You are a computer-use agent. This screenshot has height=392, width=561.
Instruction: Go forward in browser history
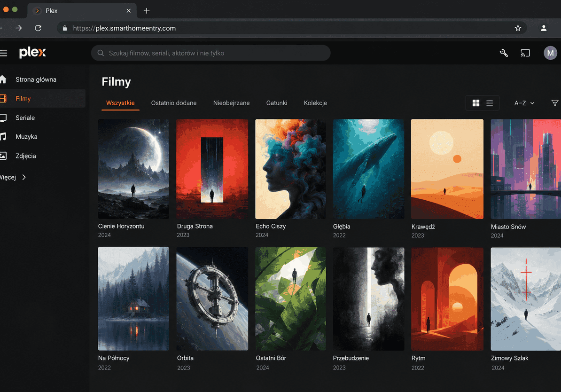(19, 28)
